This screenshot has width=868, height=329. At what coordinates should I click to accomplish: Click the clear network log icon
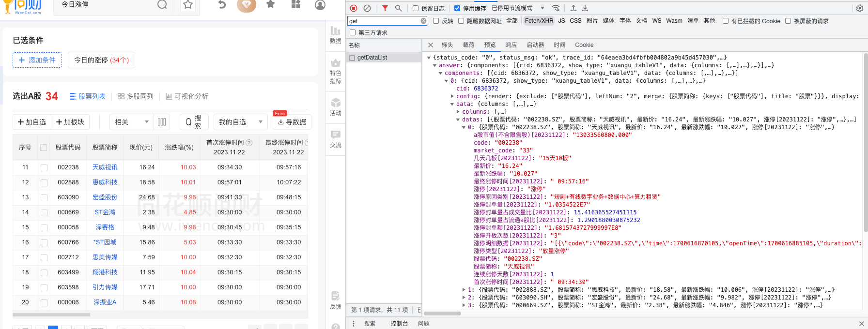point(367,8)
